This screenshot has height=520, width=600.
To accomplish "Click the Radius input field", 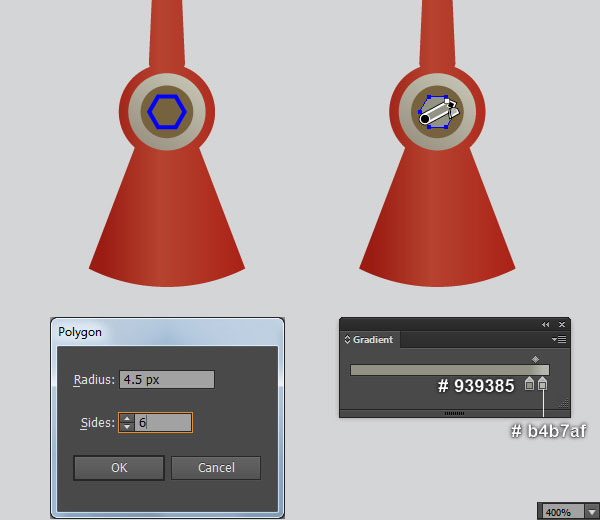I will click(167, 380).
